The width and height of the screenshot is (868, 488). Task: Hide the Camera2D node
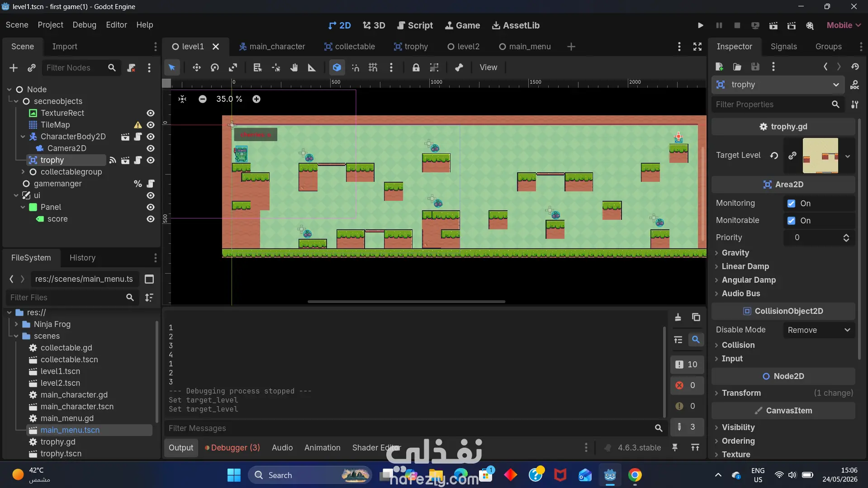tap(151, 148)
